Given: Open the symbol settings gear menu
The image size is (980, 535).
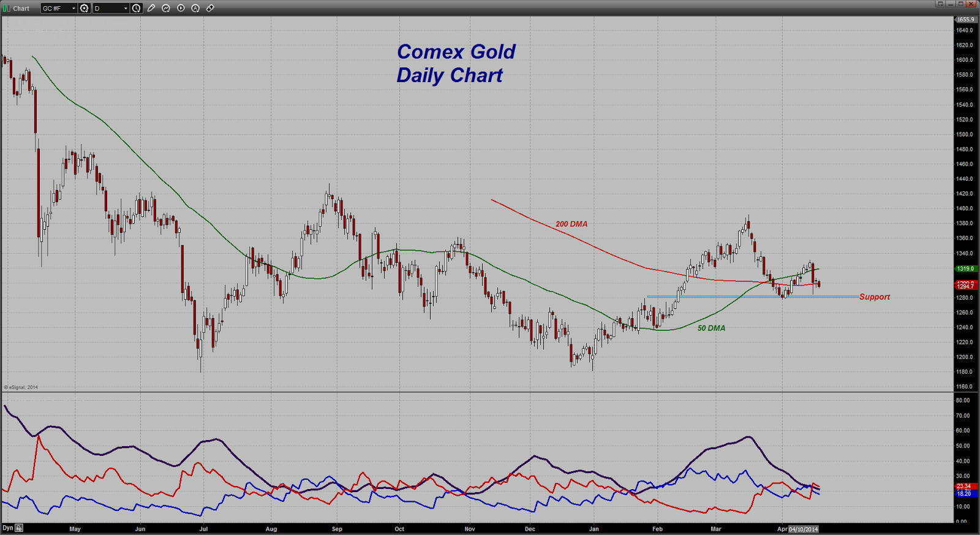Looking at the screenshot, I should click(x=85, y=8).
